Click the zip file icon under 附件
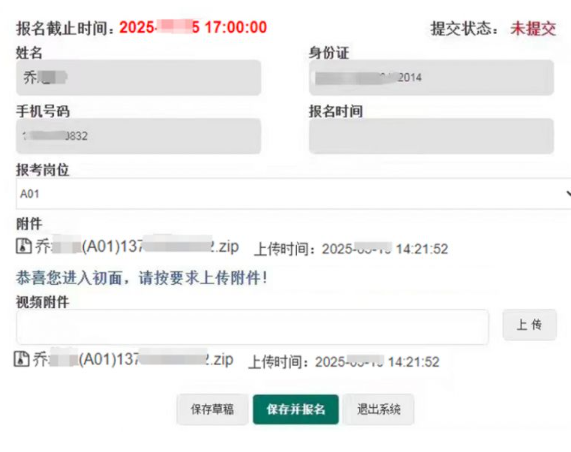The height and width of the screenshot is (452, 571). coord(23,246)
